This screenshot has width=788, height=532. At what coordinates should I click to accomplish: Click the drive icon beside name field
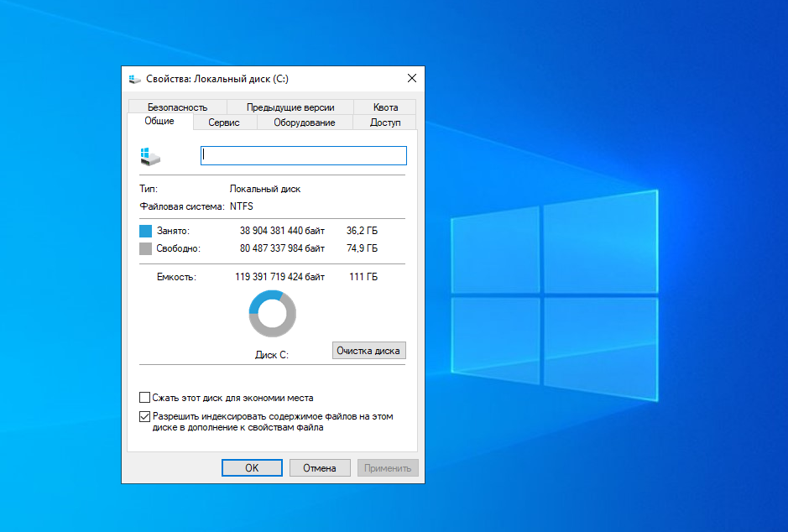click(x=149, y=157)
